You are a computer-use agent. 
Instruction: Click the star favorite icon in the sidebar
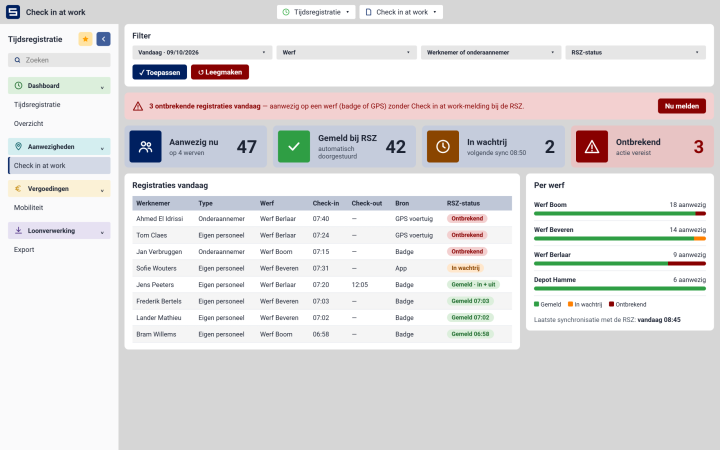click(85, 39)
